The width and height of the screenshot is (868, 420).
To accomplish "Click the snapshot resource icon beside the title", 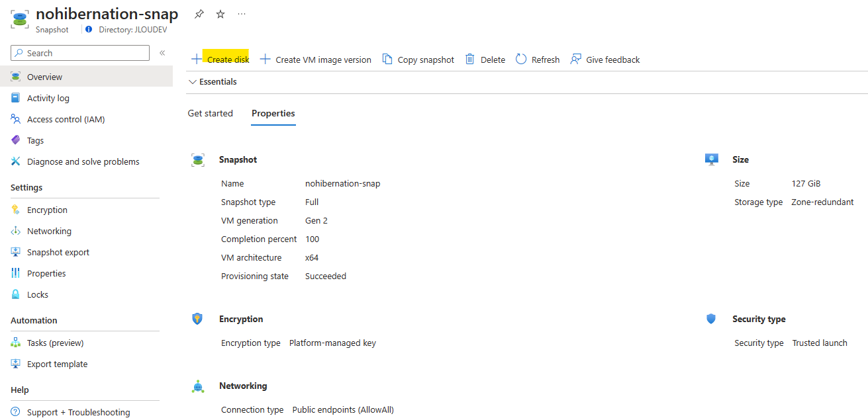I will tap(20, 19).
